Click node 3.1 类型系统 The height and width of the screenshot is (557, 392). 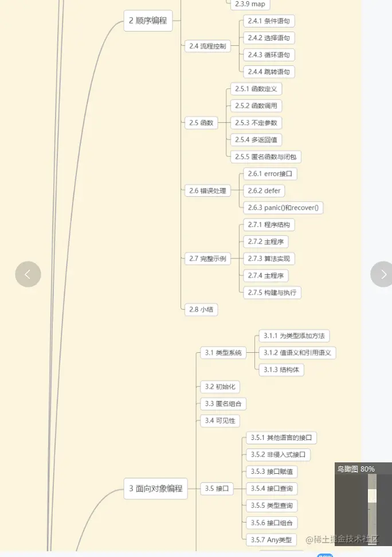(x=223, y=353)
